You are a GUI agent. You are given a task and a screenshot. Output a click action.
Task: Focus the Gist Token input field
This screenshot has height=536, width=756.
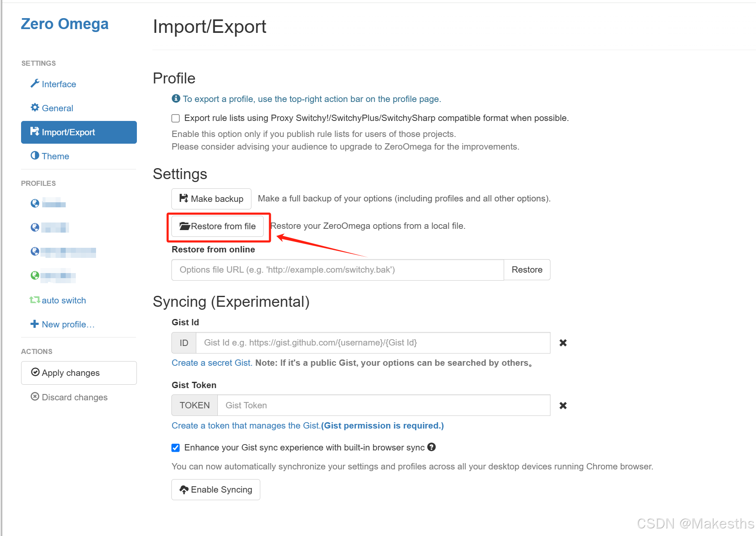[x=384, y=405]
